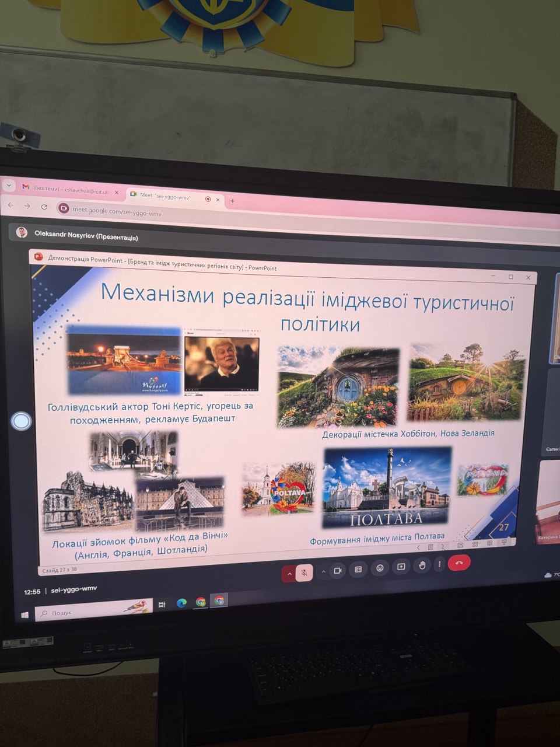
Task: Open weather widget showing 7°C
Action: click(x=552, y=574)
